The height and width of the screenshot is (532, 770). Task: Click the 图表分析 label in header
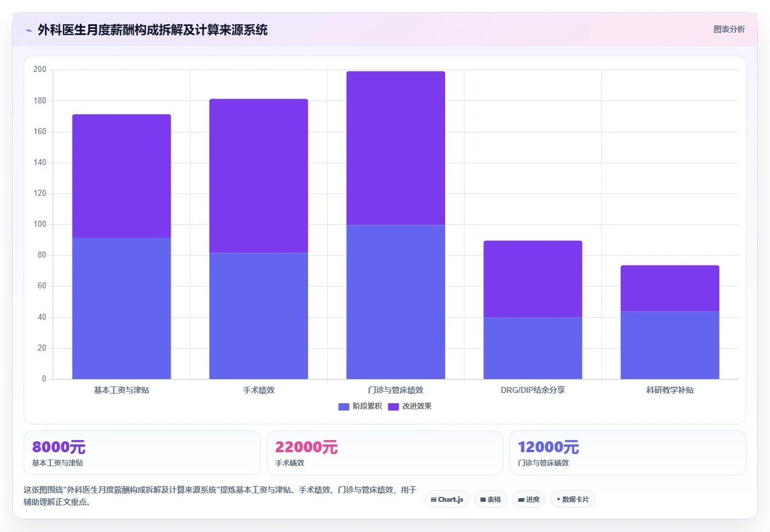pyautogui.click(x=729, y=29)
